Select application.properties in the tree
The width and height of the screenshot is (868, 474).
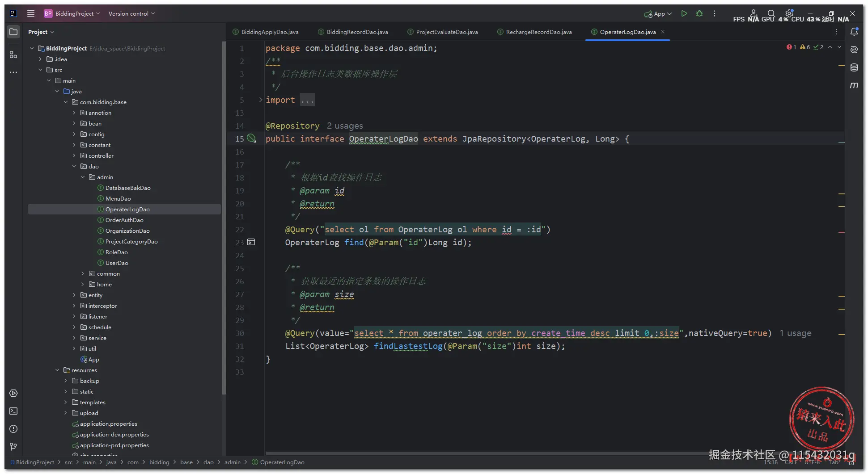(x=109, y=424)
